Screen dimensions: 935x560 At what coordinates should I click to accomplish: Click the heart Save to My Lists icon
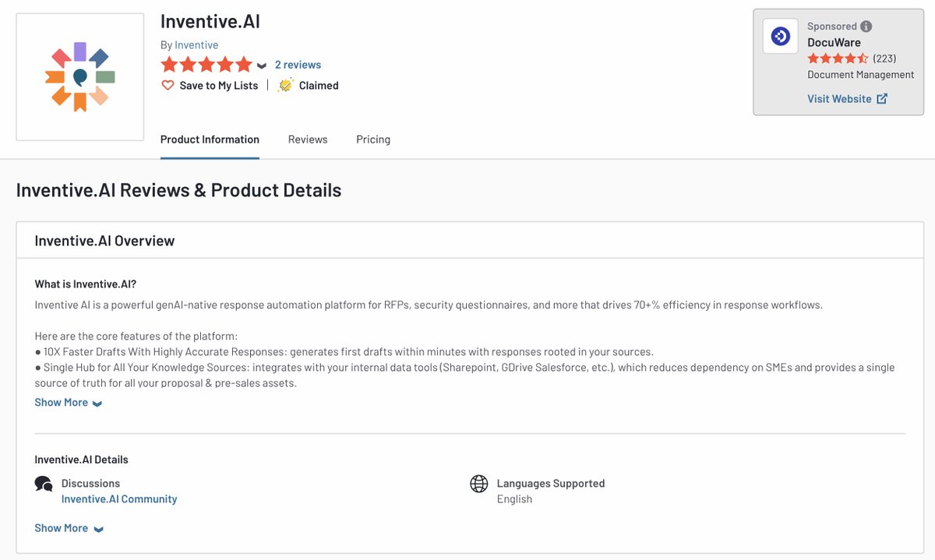[x=168, y=86]
